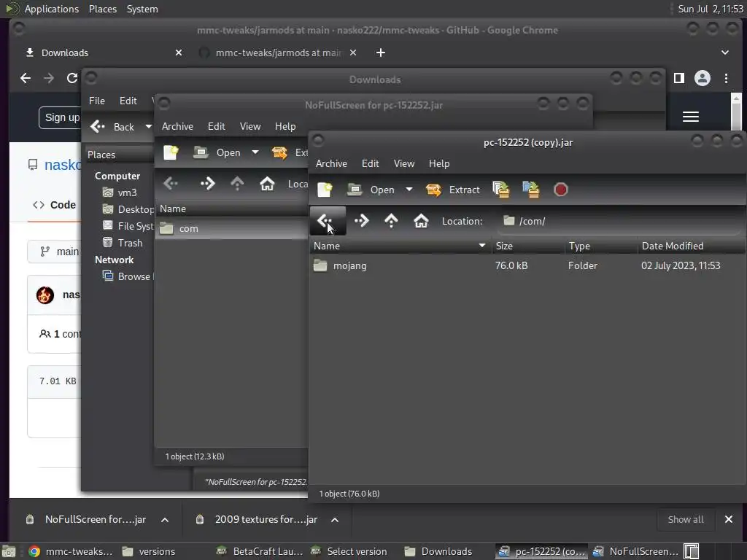Expand Open recent dropdown in pc-152252 (copy).jar
The width and height of the screenshot is (747, 560).
tap(409, 190)
